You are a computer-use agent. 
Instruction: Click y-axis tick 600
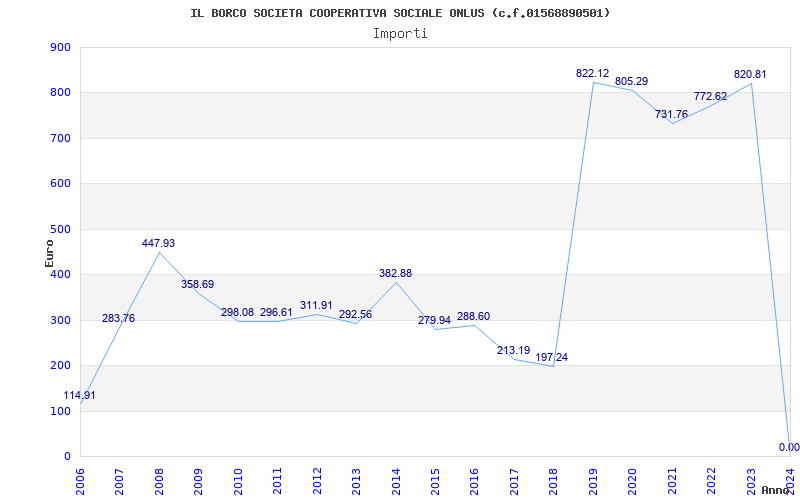point(60,184)
